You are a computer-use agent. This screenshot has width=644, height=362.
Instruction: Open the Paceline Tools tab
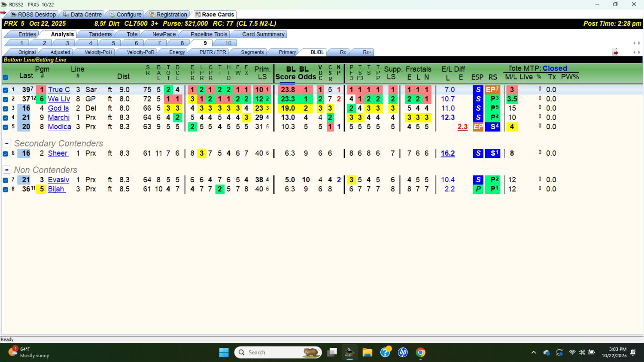coord(209,34)
